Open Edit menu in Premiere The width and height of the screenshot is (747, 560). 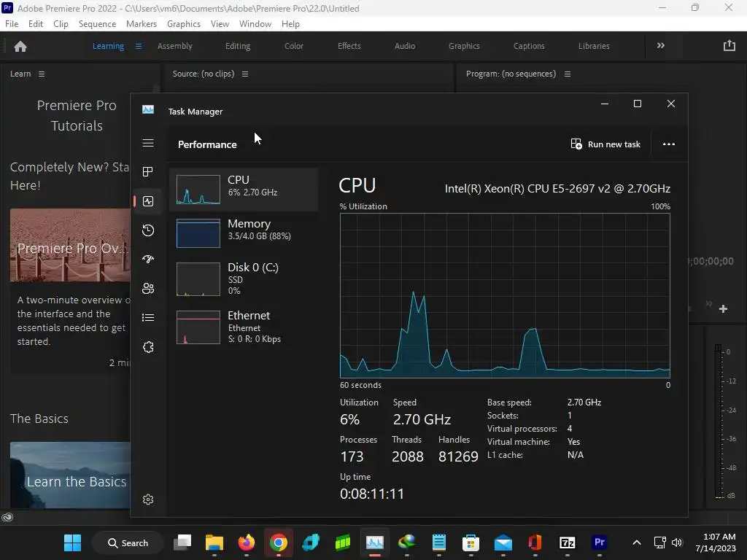[x=36, y=24]
